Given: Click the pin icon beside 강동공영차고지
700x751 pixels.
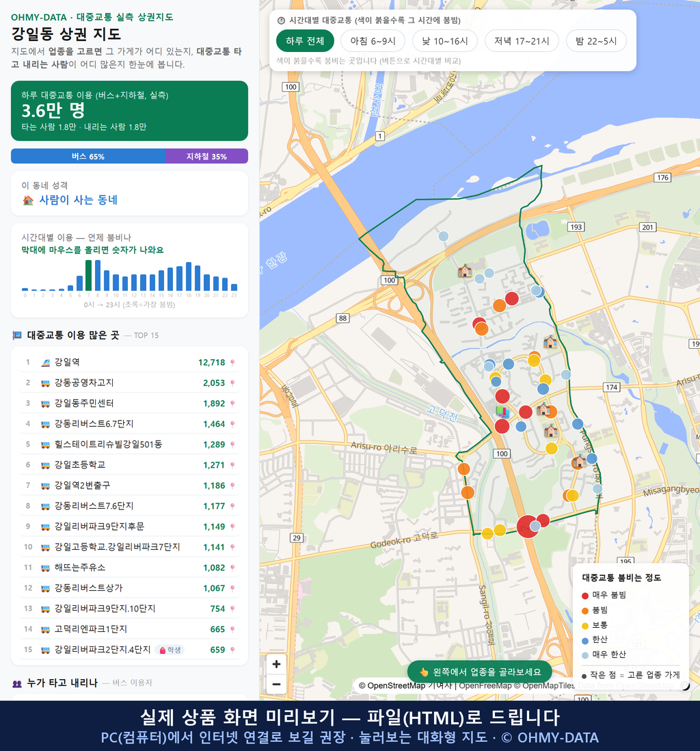Looking at the screenshot, I should pyautogui.click(x=232, y=383).
